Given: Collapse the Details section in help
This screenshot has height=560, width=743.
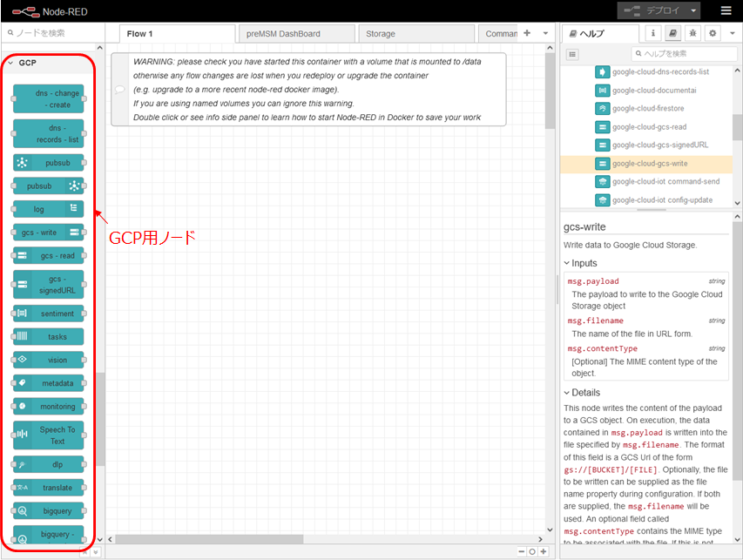Looking at the screenshot, I should point(567,393).
